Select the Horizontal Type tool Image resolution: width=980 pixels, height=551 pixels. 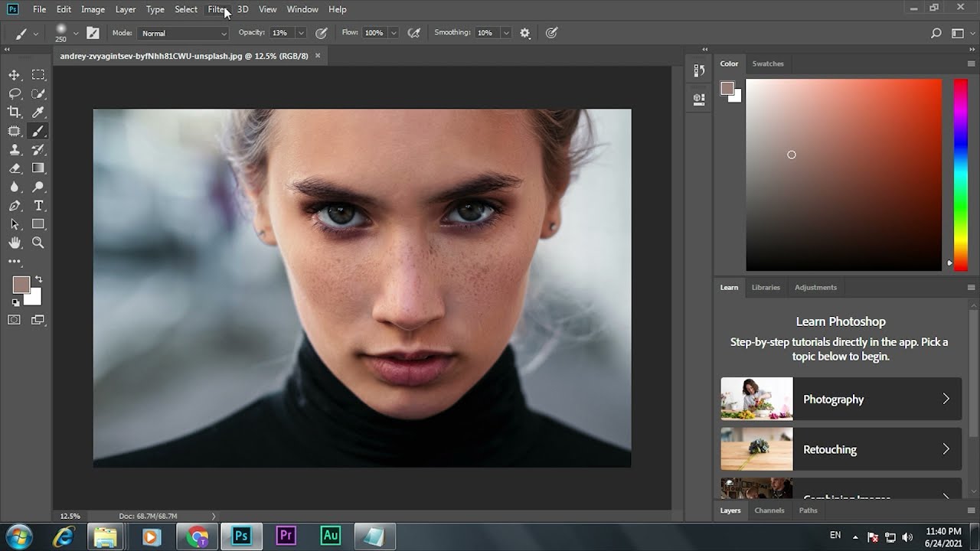[x=38, y=206]
